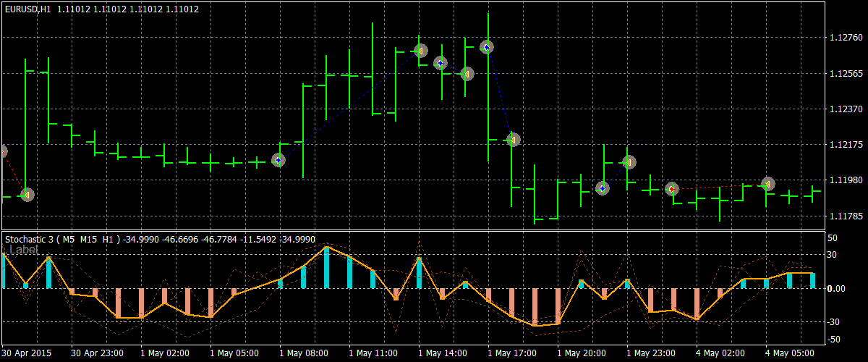Viewport: 868px width, 362px height.
Task: Click the 1.11980 price axis label
Action: click(x=845, y=180)
